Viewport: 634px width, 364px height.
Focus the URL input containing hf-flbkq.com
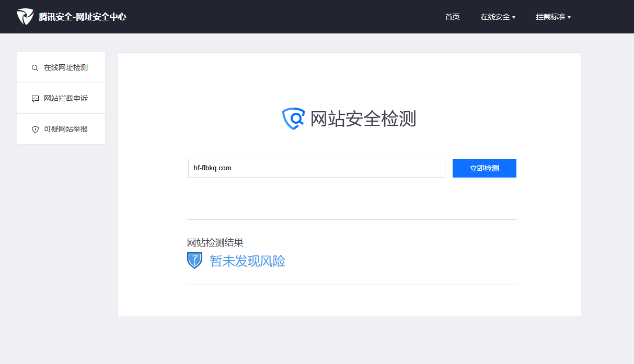click(317, 168)
